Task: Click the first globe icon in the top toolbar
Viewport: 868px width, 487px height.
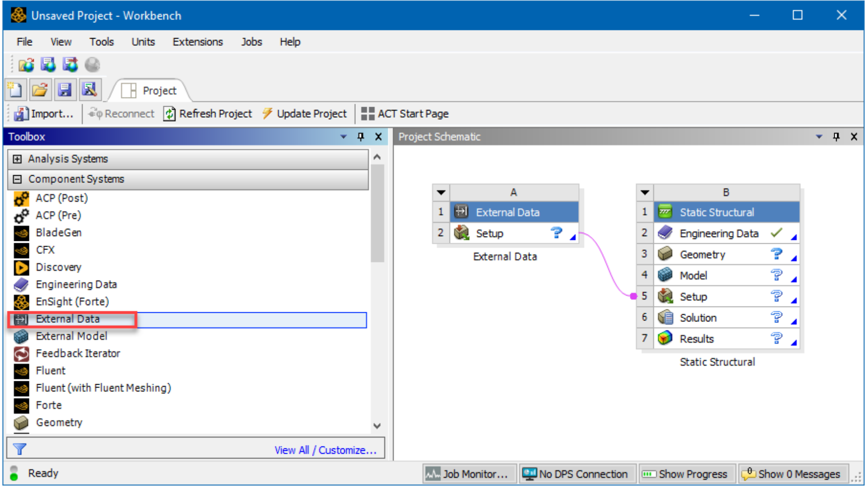Action: (x=26, y=64)
